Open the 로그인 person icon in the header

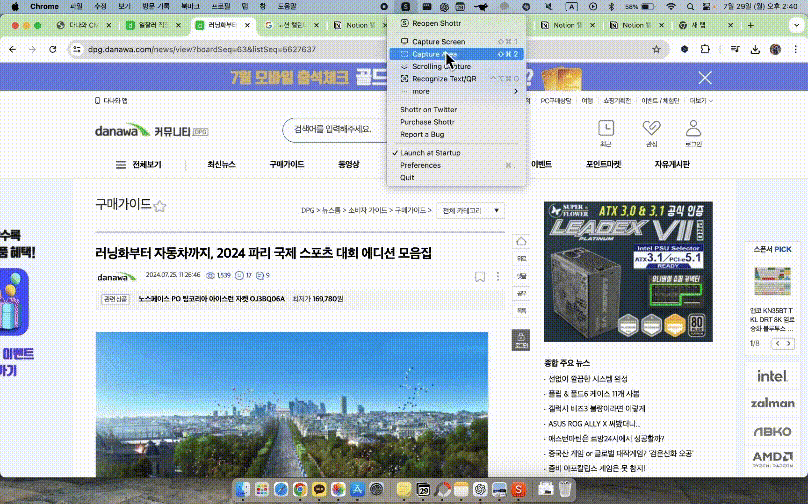click(x=693, y=128)
